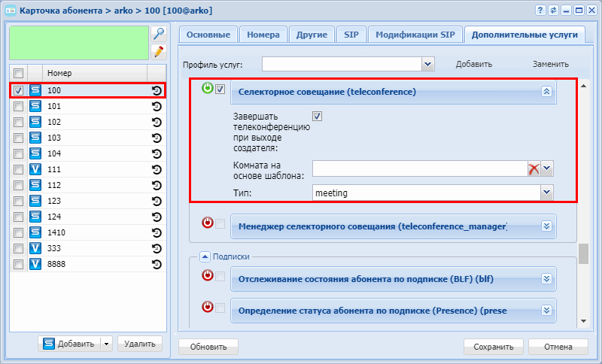This screenshot has height=364, width=602.
Task: Collapse the Подписки group
Action: [205, 256]
